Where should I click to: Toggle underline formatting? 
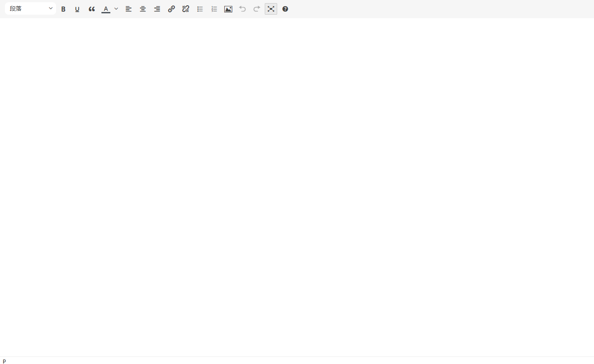point(77,9)
